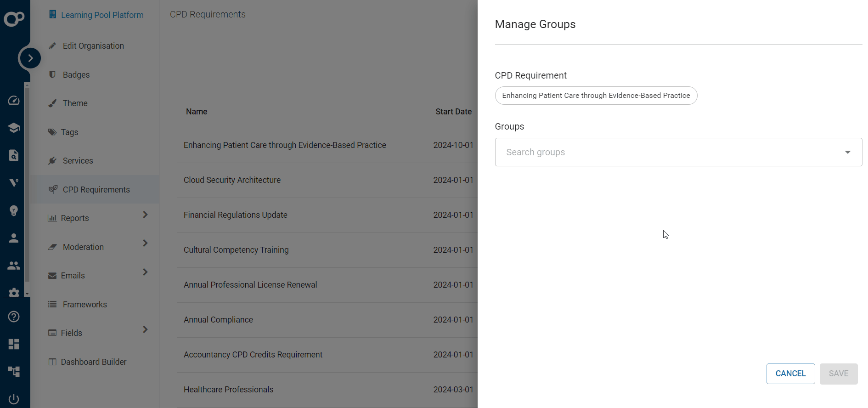Select Annual Compliance row

(x=327, y=320)
